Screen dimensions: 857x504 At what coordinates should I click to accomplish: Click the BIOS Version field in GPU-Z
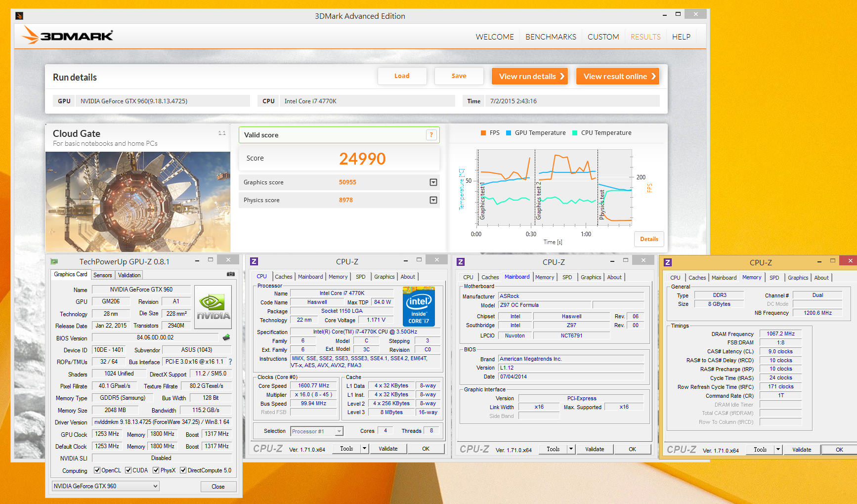pyautogui.click(x=155, y=338)
